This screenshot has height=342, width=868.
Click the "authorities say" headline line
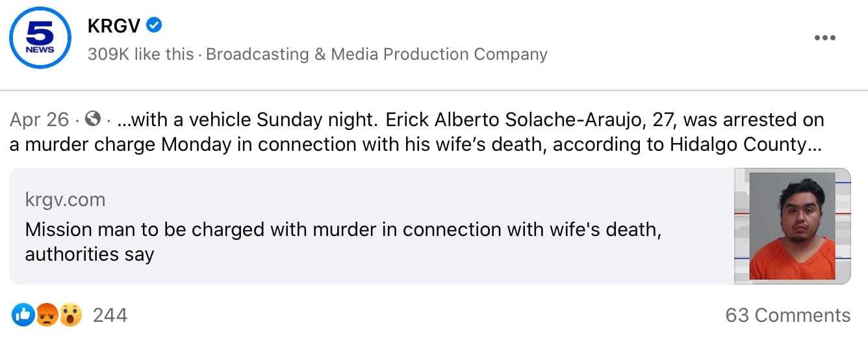tap(89, 254)
